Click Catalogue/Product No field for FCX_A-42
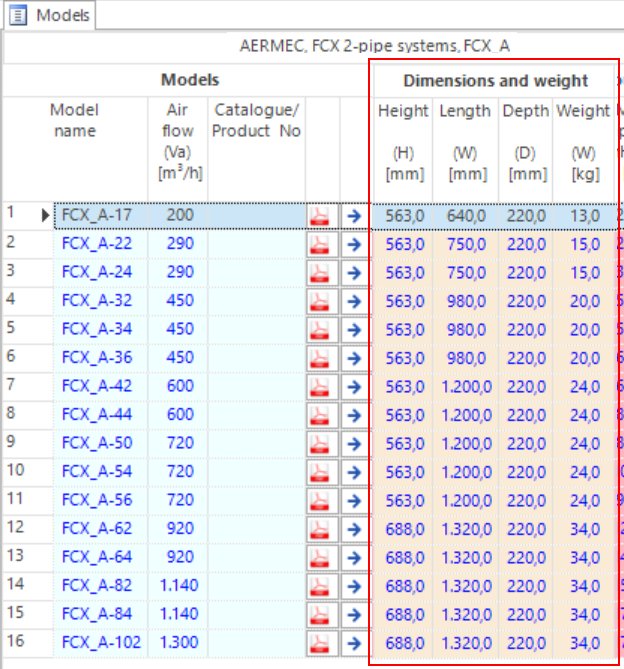 (256, 386)
